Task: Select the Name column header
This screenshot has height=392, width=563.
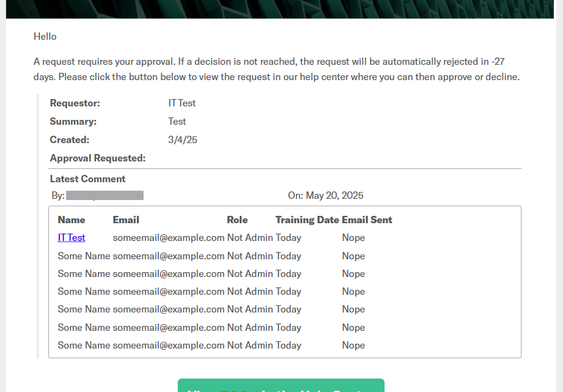Action: click(x=71, y=220)
